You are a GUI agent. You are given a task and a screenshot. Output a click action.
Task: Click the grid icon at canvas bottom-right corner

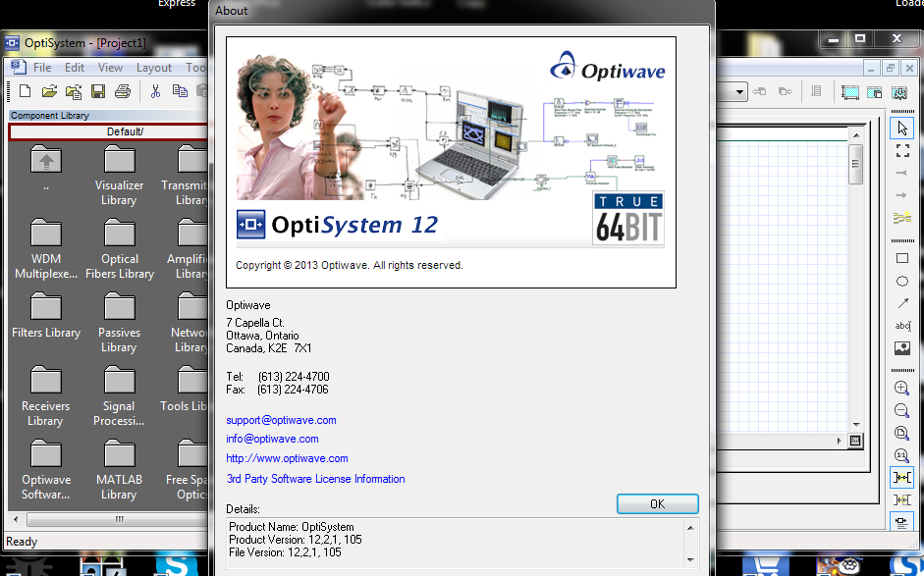pos(855,441)
